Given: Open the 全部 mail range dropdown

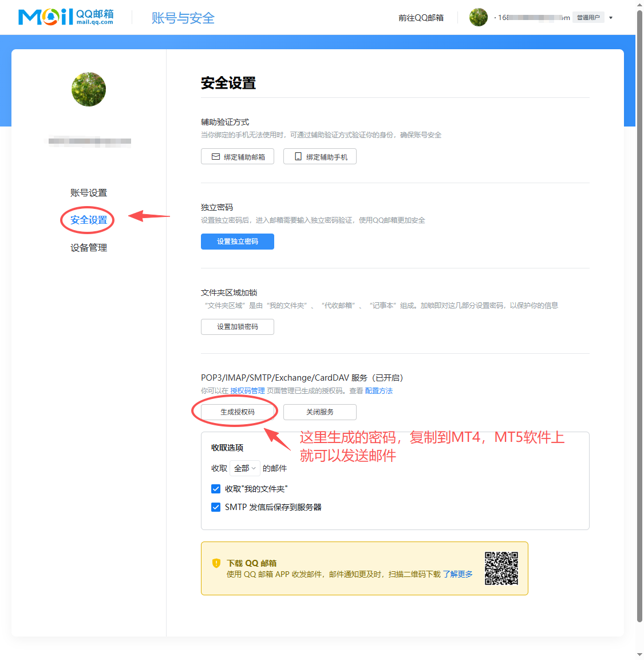Looking at the screenshot, I should [245, 468].
